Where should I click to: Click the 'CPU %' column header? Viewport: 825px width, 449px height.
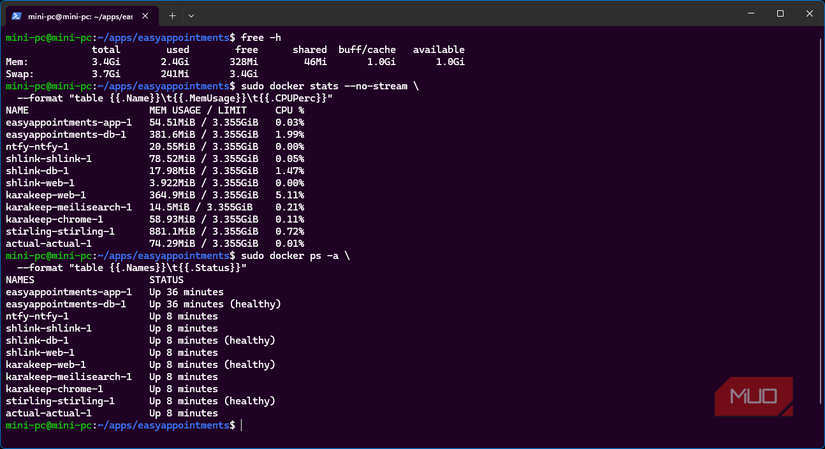click(289, 110)
